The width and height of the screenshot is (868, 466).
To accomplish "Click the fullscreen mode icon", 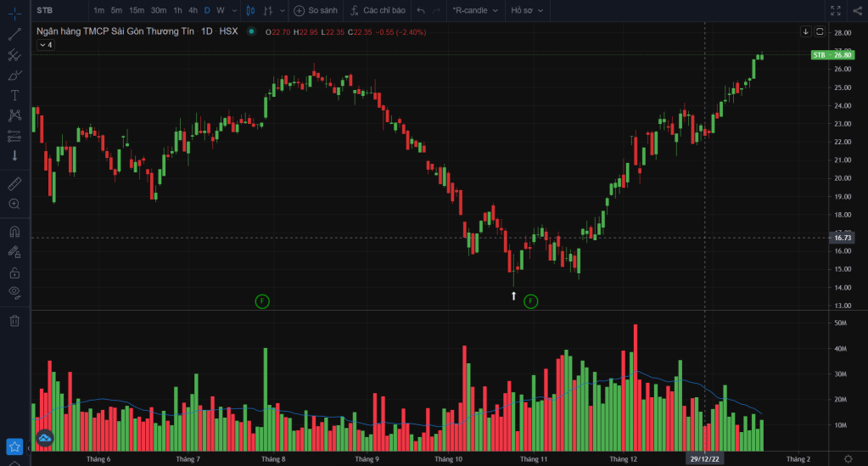I will coord(836,10).
